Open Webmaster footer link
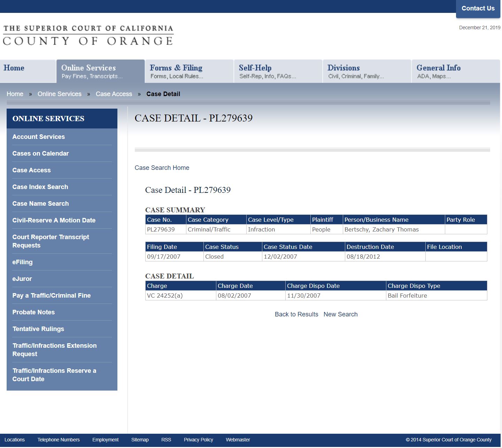Image resolution: width=502 pixels, height=448 pixels. click(x=238, y=440)
